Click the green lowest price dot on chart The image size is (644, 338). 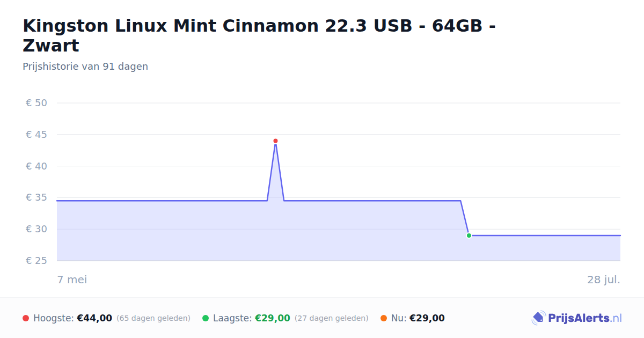click(x=469, y=236)
